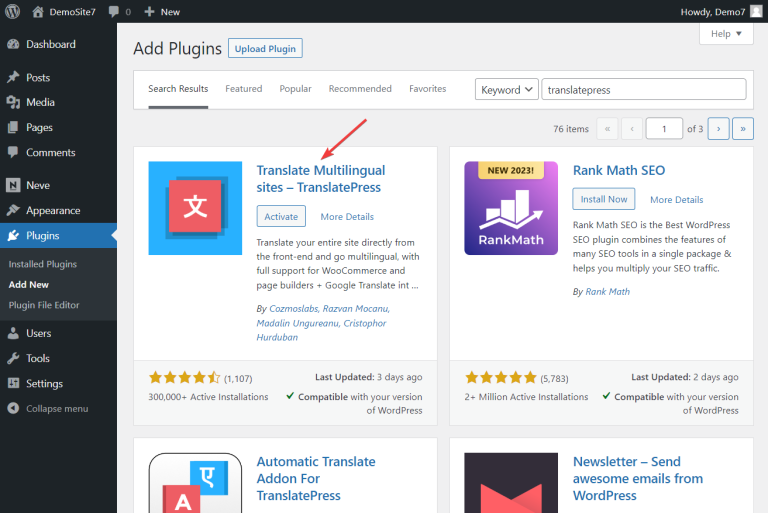Jump to last page of results
Viewport: 768px width, 513px height.
(742, 129)
